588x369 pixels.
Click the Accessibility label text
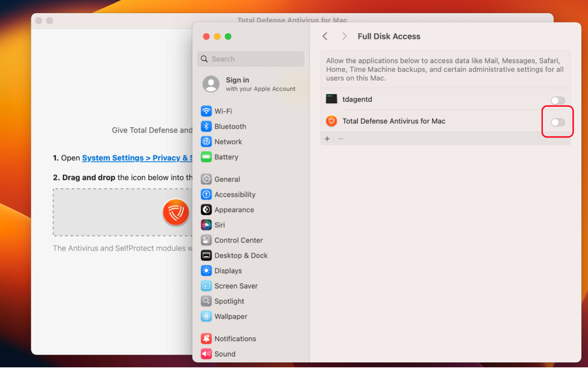(235, 194)
